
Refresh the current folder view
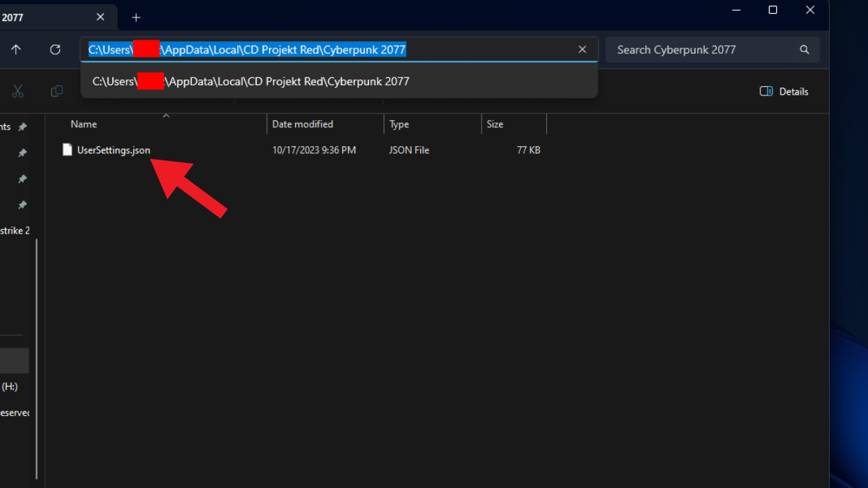click(55, 49)
